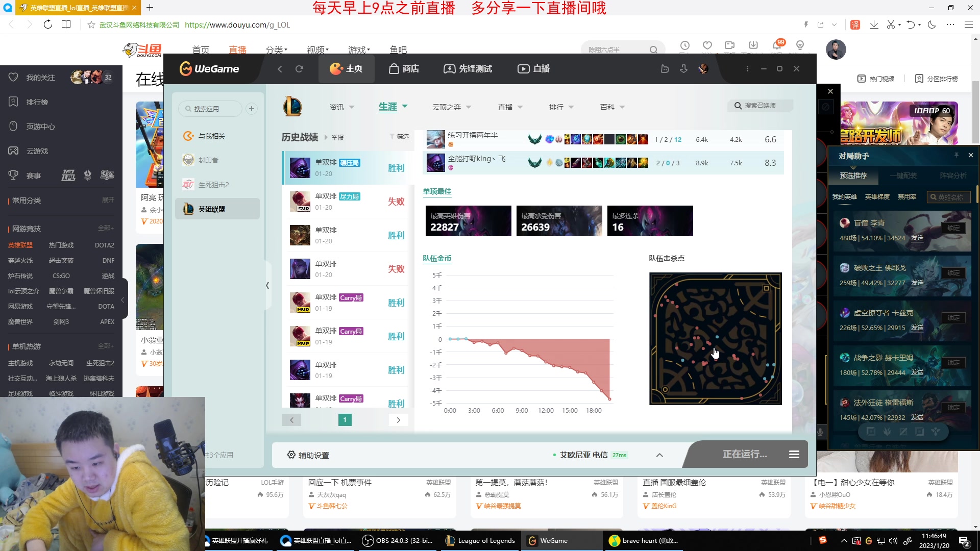Send 虚空掠夺者 卡兹克 stats via 发送
This screenshot has width=980, height=551.
[917, 328]
